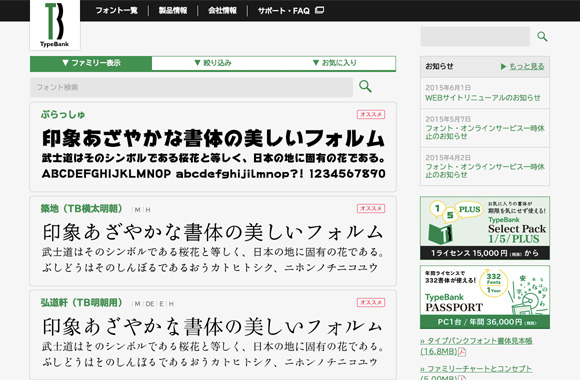Select the DE weight of 弘道軒 font

pos(150,304)
